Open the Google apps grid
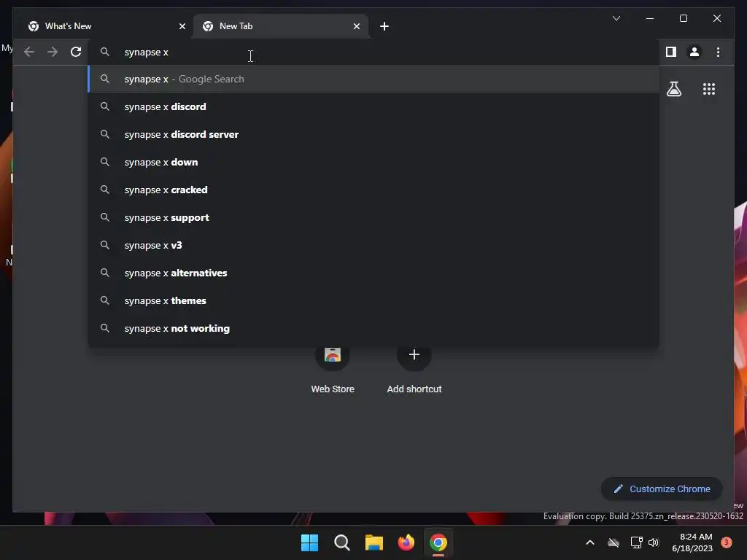Viewport: 747px width, 560px height. pyautogui.click(x=709, y=89)
